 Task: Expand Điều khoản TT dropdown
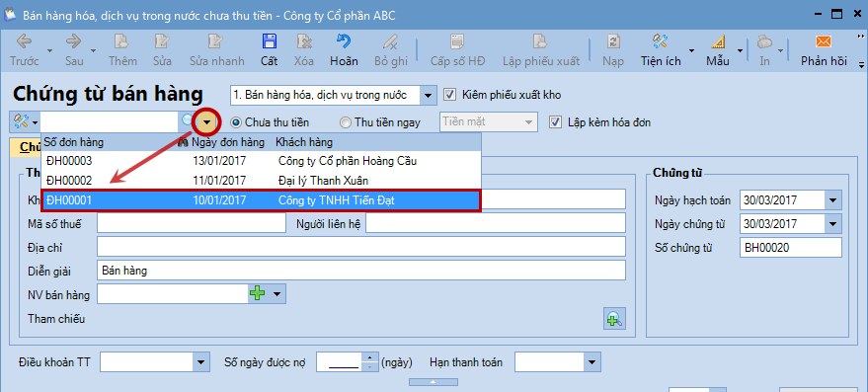coord(200,362)
